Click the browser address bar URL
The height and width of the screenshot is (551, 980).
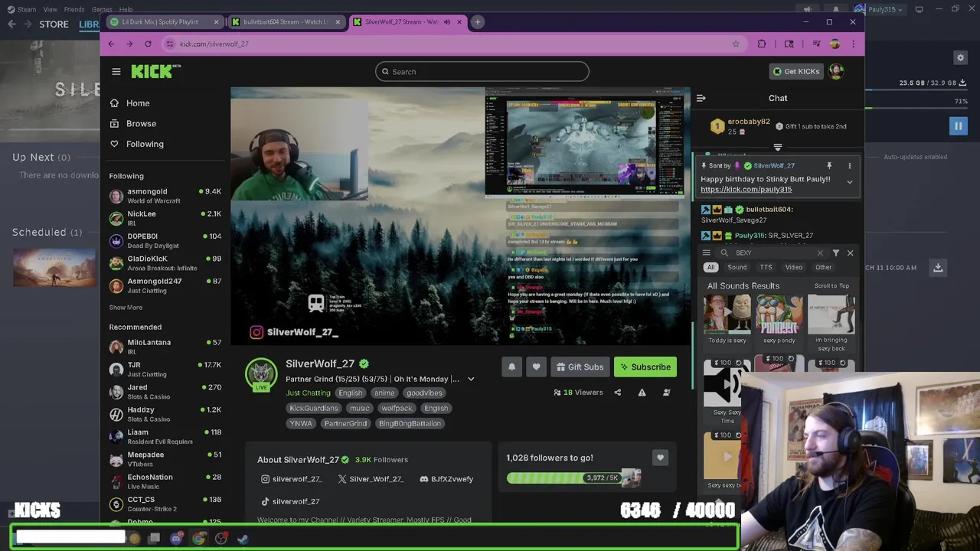point(214,44)
